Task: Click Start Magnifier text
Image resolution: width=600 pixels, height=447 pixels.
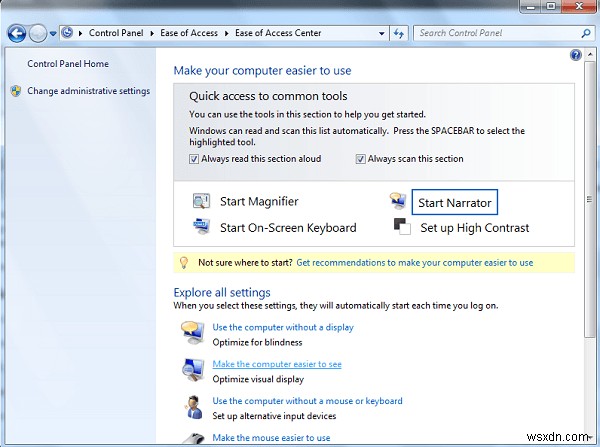Action: tap(259, 201)
